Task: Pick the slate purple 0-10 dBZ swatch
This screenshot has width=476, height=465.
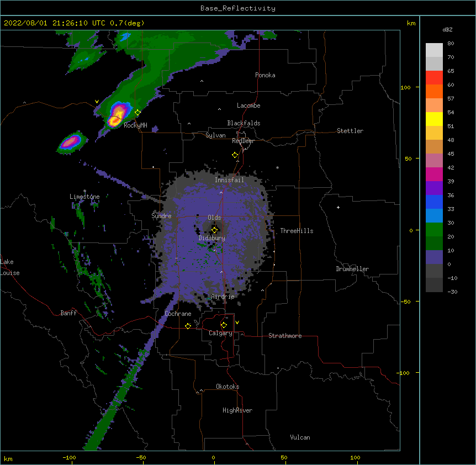Action: (x=434, y=257)
